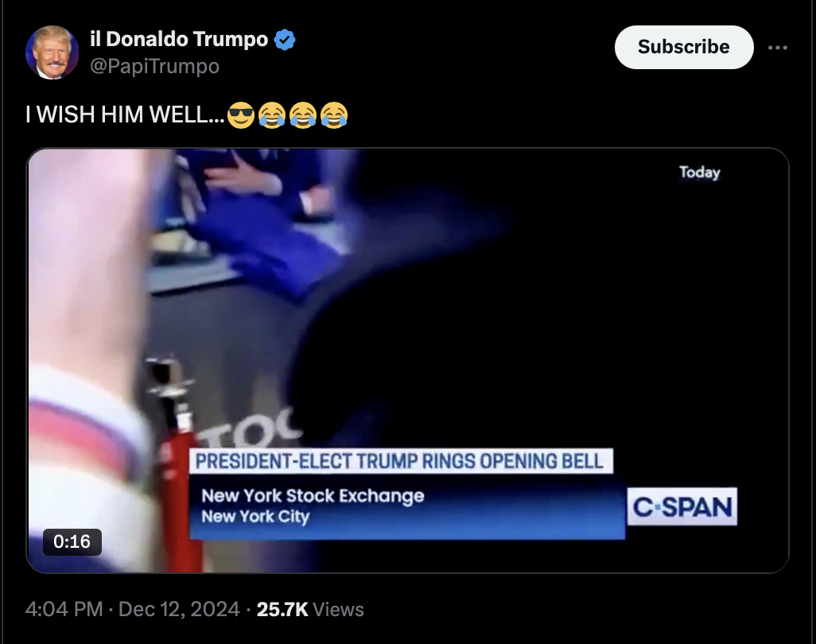The image size is (816, 644).
Task: Subscribe to il Donaldo Trumpo
Action: [684, 47]
